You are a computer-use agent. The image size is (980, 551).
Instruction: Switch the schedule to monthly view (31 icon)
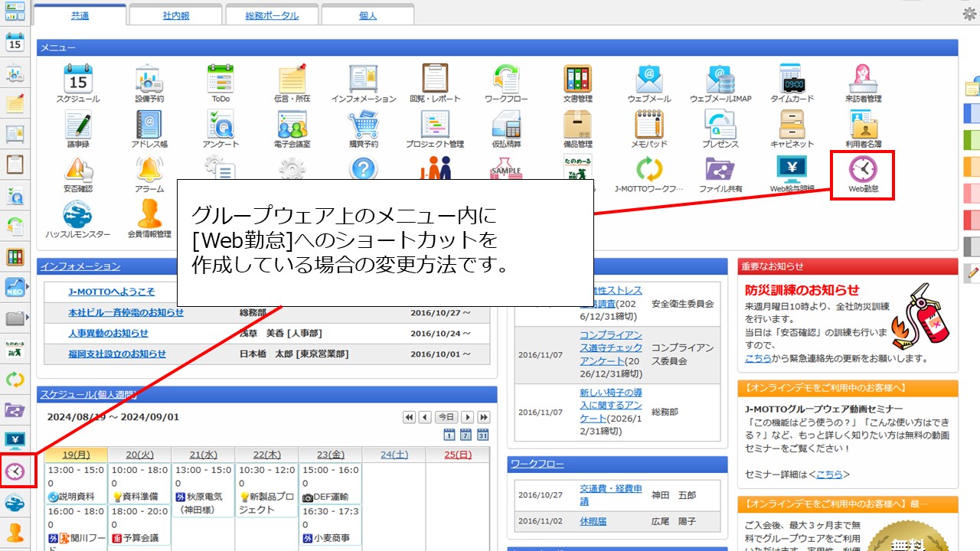(483, 435)
